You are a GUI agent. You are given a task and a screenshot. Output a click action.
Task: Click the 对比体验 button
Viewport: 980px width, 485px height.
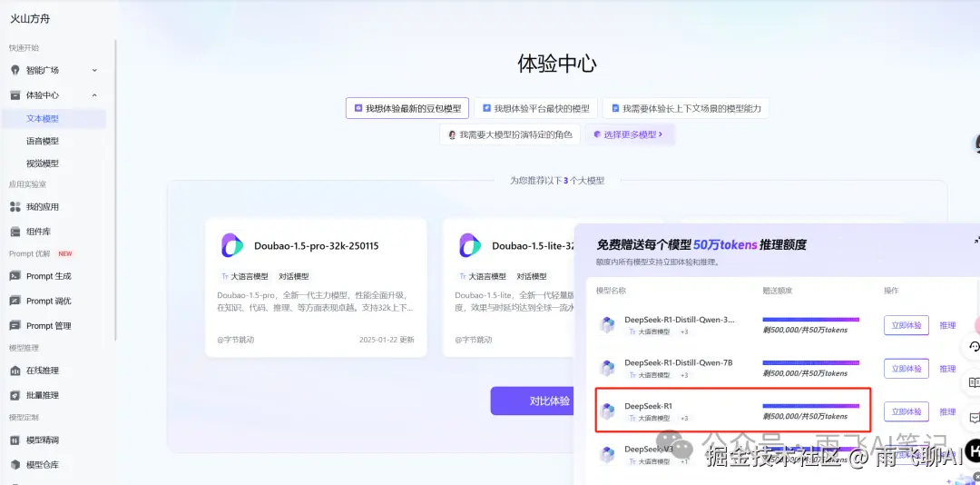(x=532, y=401)
